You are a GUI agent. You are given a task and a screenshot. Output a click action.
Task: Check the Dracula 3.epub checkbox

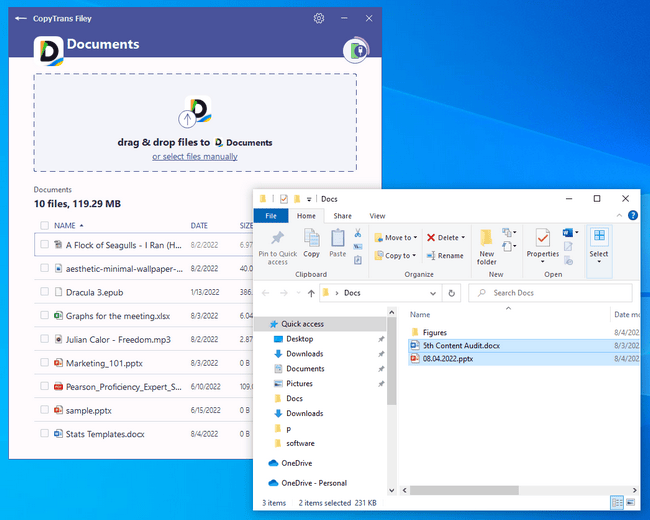pos(44,292)
